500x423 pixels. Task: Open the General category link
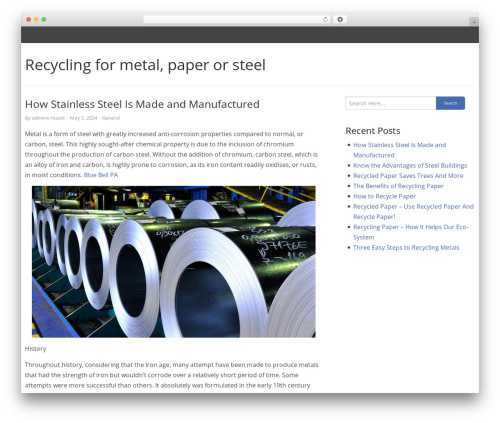point(111,118)
